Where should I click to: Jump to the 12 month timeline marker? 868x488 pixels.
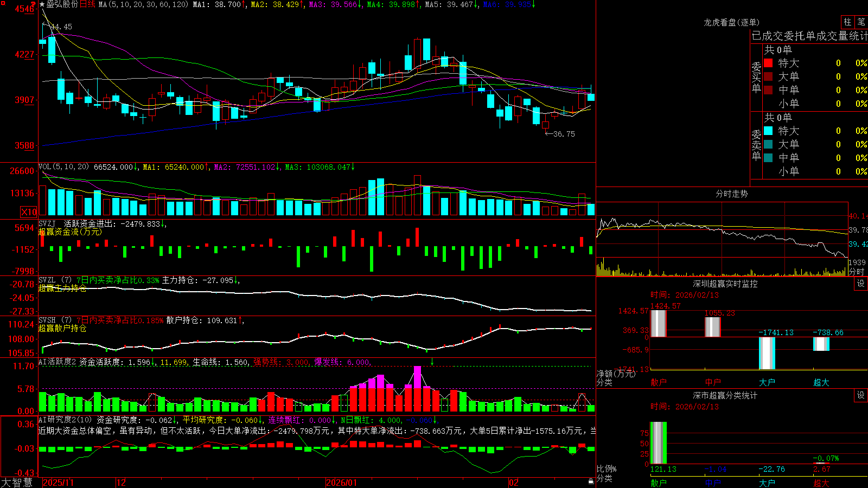(122, 483)
